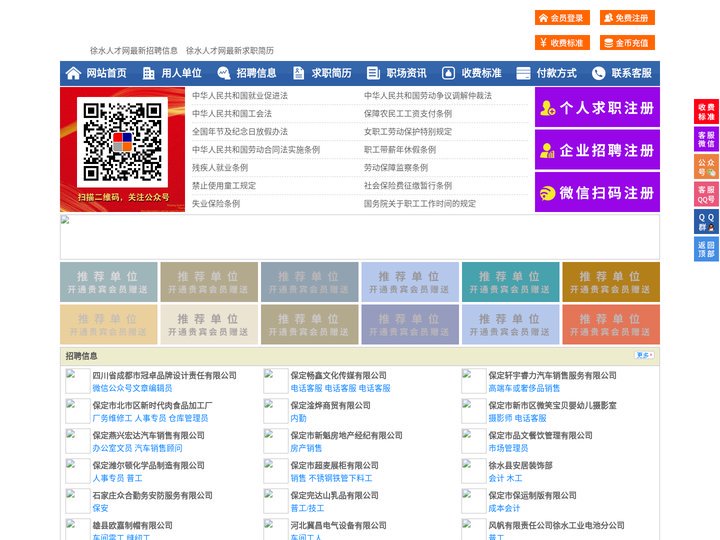Image resolution: width=720 pixels, height=540 pixels.
Task: Open 国务院关于职工工作时间的规定 link
Action: [x=420, y=203]
